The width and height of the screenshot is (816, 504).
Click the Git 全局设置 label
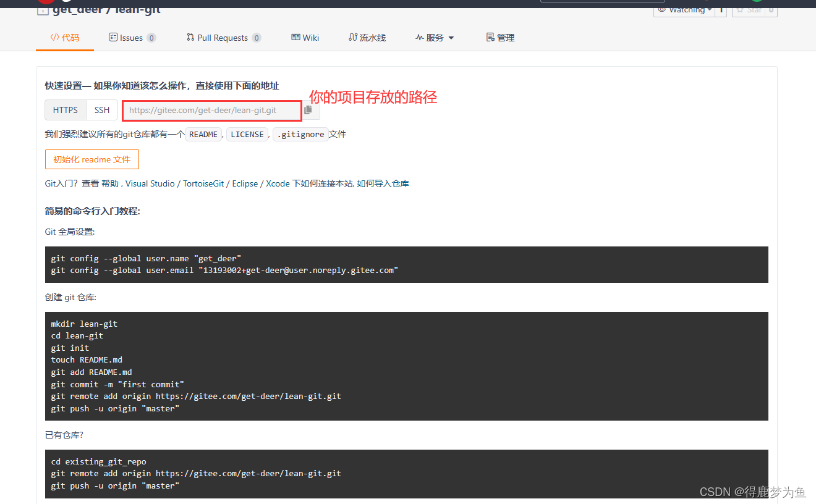(x=70, y=232)
